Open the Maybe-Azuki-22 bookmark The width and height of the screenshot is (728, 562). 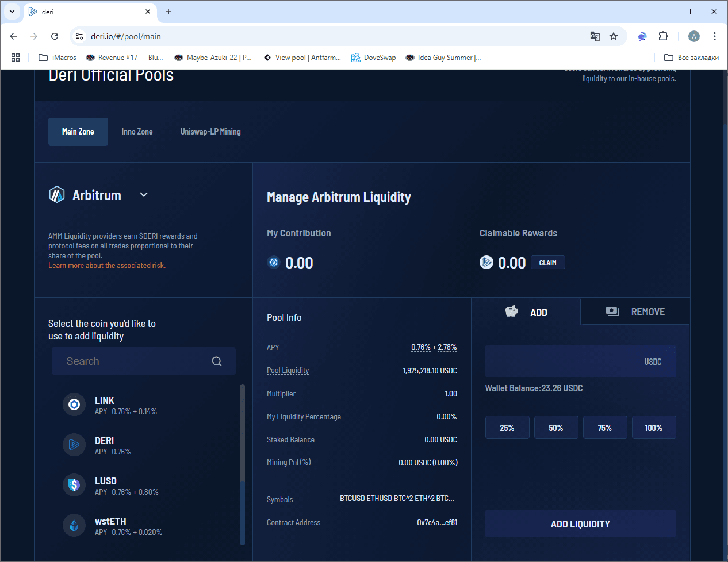coord(213,58)
